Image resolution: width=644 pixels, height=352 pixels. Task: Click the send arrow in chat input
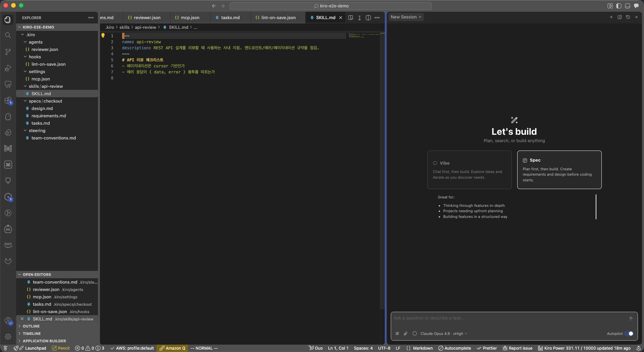click(631, 318)
